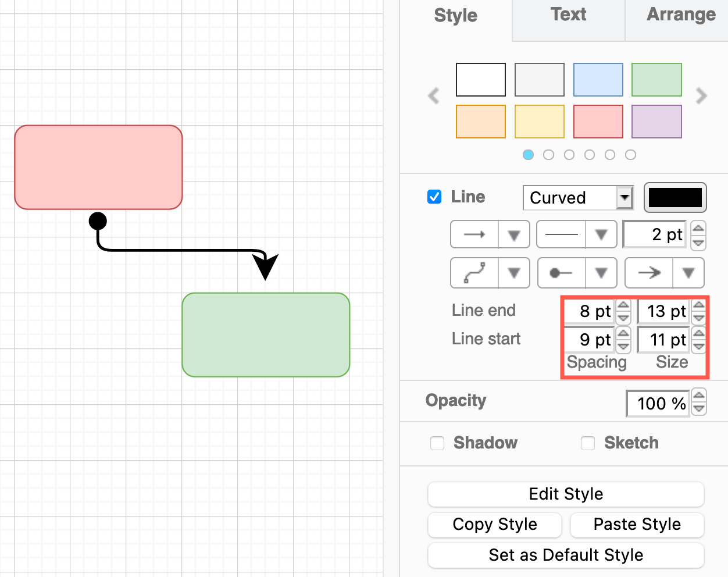This screenshot has width=728, height=577.
Task: Open the line start marker dropdown
Action: (602, 273)
